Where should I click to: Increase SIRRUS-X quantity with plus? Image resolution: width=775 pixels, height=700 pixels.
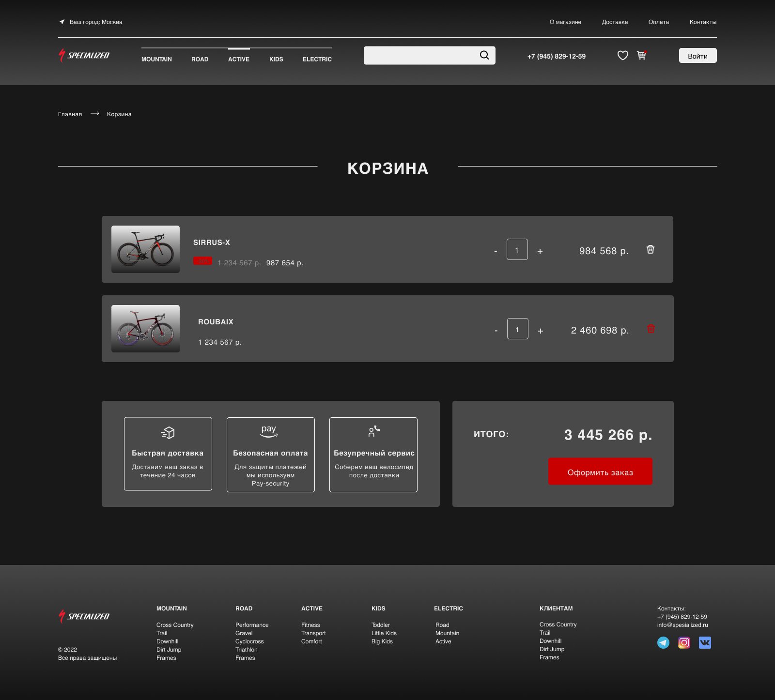pyautogui.click(x=540, y=251)
